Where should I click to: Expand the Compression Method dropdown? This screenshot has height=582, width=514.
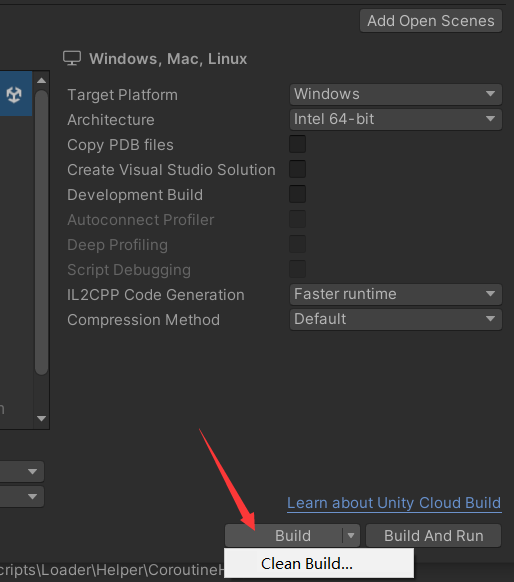pyautogui.click(x=396, y=319)
